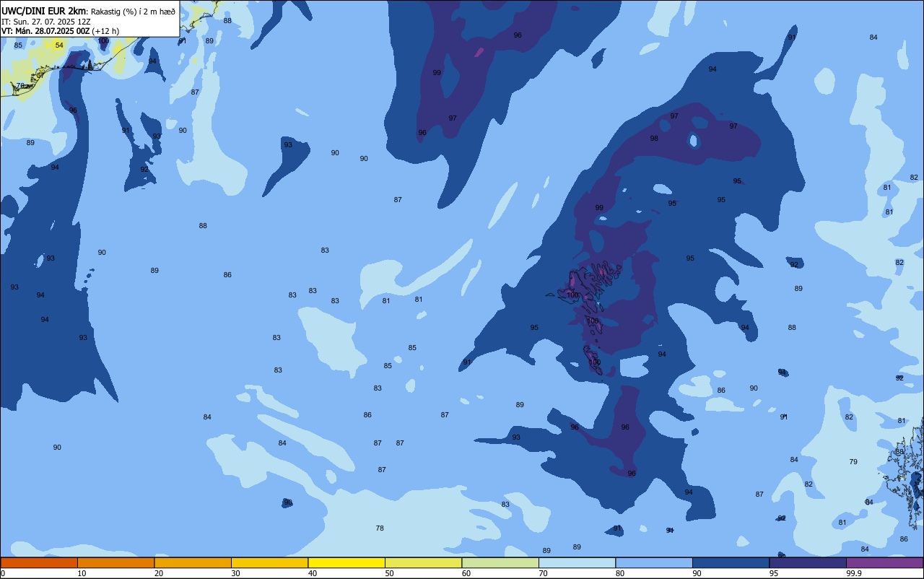The height and width of the screenshot is (579, 924).
Task: Click the '(+12 h)' forecast offset text
Action: [105, 31]
